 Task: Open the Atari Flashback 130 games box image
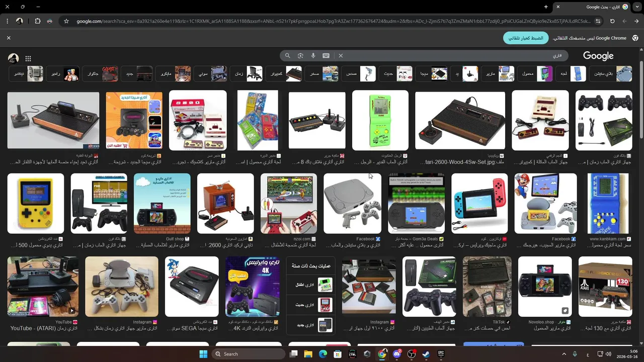click(x=605, y=287)
